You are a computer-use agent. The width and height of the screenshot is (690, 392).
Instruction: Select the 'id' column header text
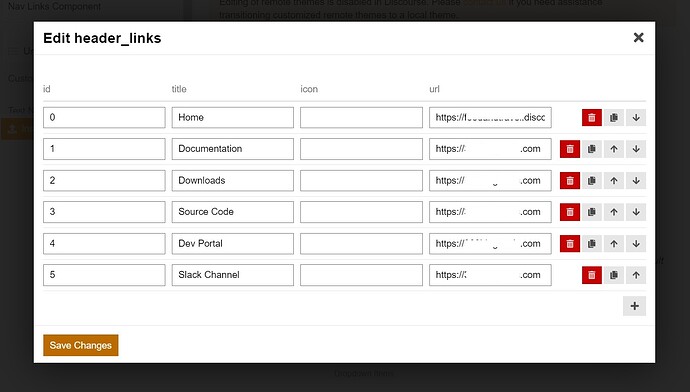[47, 89]
